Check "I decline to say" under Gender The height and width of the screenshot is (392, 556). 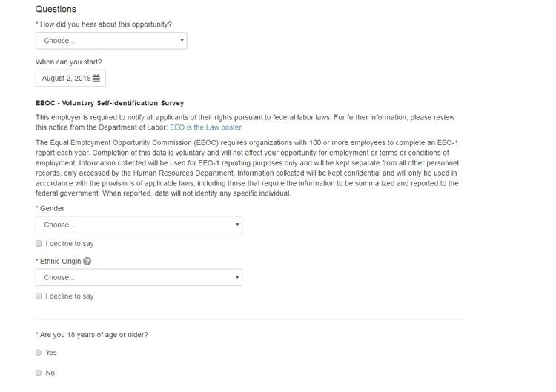[x=39, y=244]
